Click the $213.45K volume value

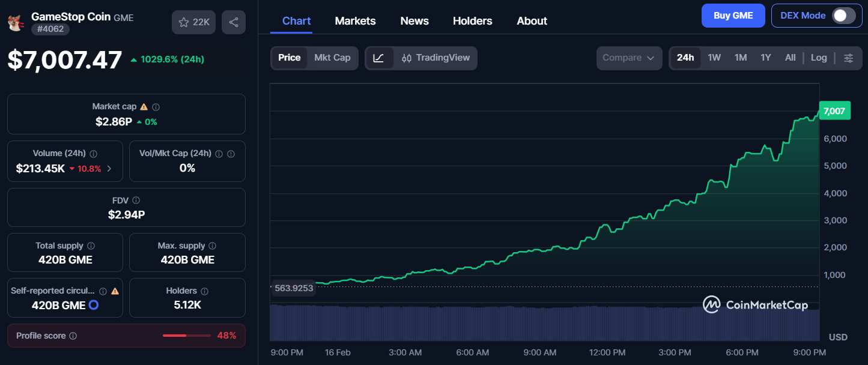point(40,169)
